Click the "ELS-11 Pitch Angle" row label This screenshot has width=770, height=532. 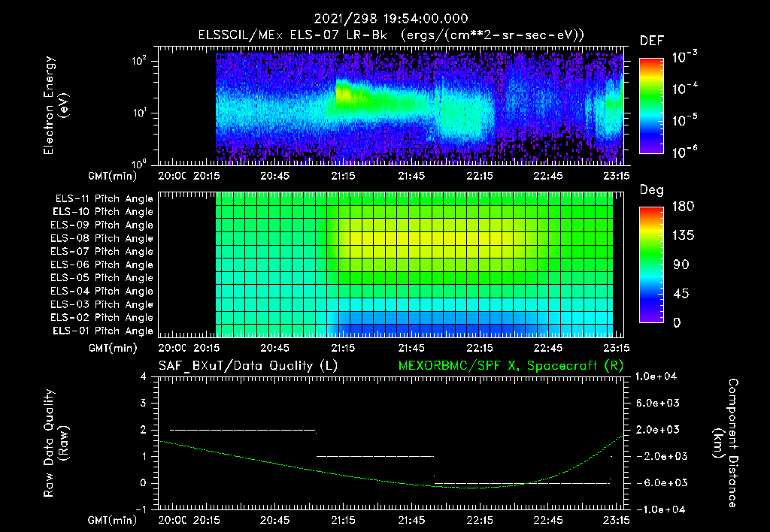coord(104,199)
